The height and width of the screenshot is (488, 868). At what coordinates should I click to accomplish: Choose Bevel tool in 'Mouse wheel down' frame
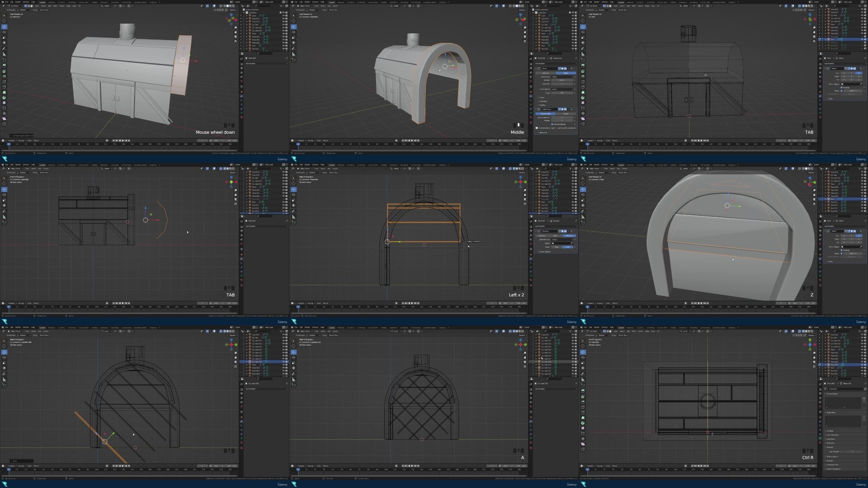click(x=4, y=76)
